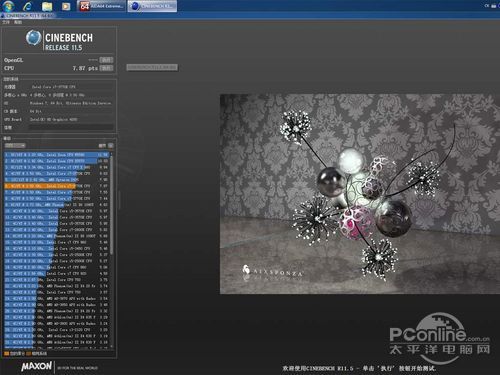This screenshot has width=500, height=375.
Task: Open the File menu in Cinebench
Action: 6,22
